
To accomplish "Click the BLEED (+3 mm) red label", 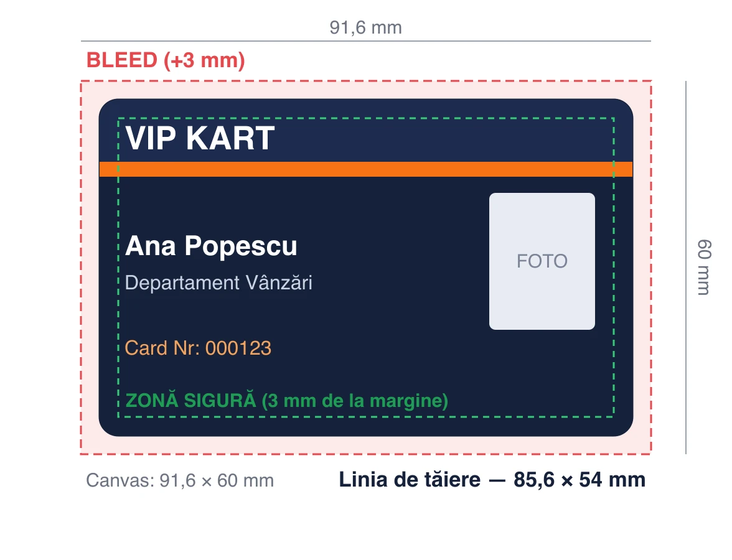I will coord(166,61).
